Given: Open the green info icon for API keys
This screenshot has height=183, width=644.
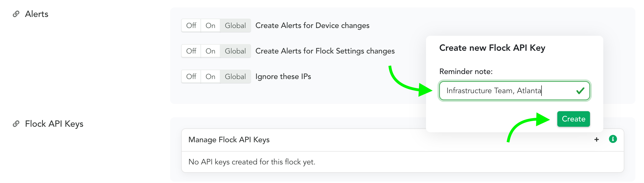Looking at the screenshot, I should click(x=613, y=139).
